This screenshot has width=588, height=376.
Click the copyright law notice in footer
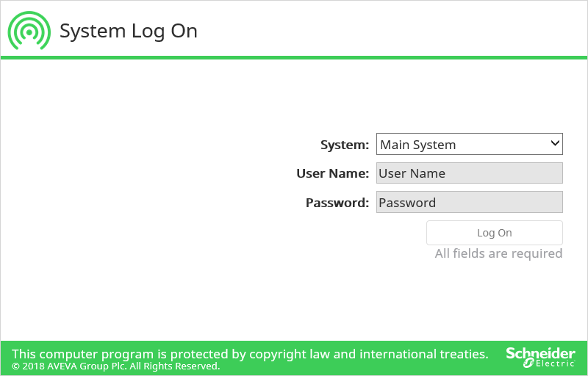pos(250,354)
